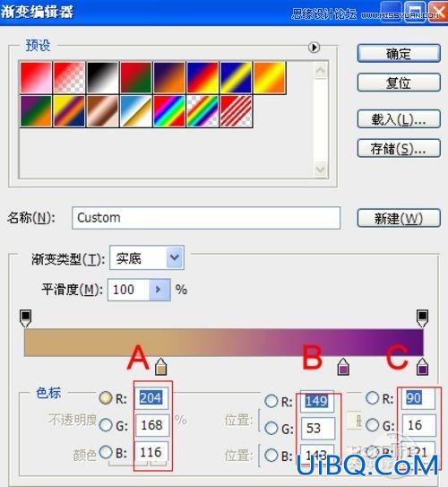
Task: Click the preset list scroll up arrow
Action: point(321,71)
